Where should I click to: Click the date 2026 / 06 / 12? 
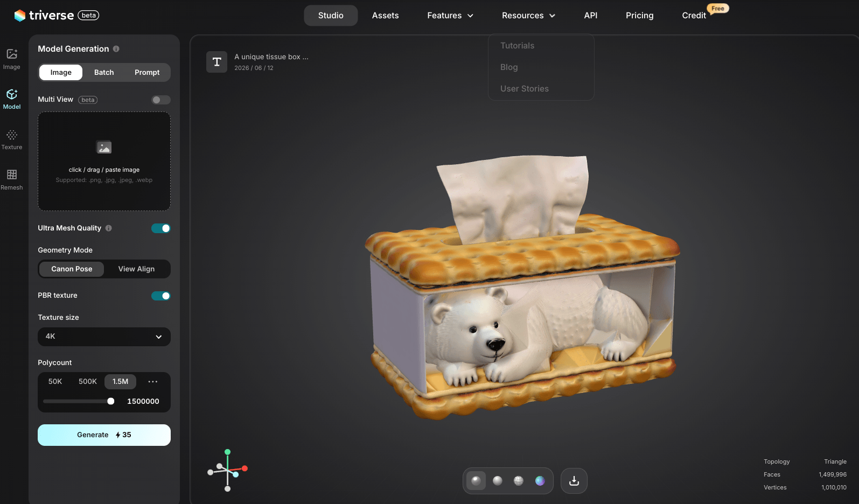[254, 68]
